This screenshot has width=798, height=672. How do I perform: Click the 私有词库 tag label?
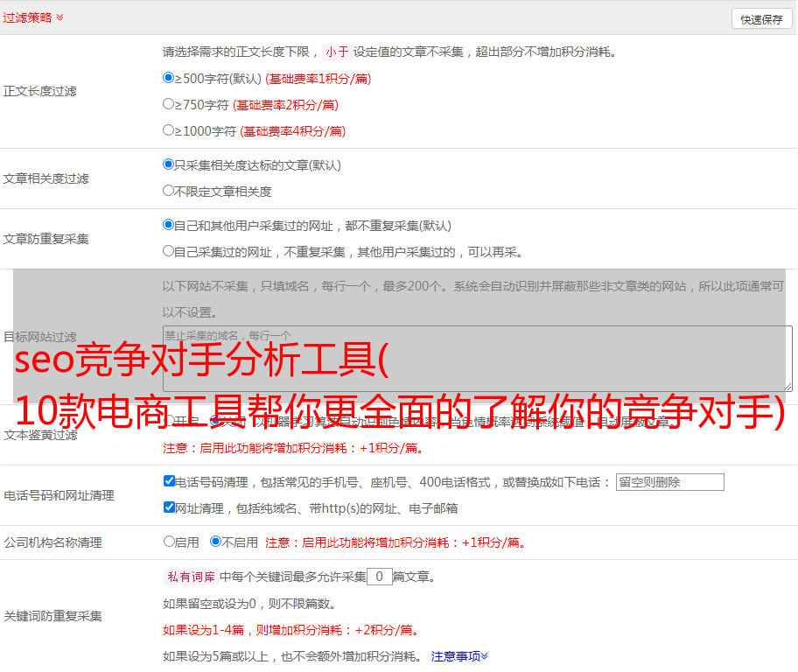189,577
